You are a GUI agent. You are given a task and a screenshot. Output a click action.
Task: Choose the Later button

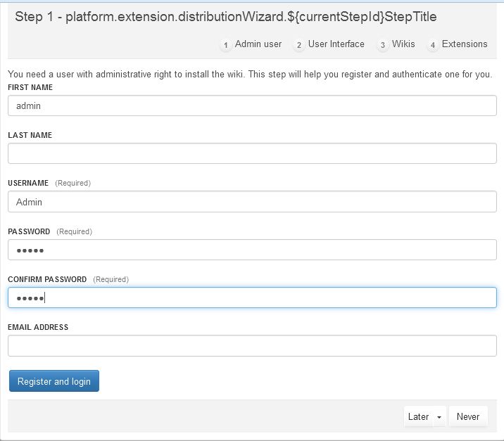pos(418,416)
